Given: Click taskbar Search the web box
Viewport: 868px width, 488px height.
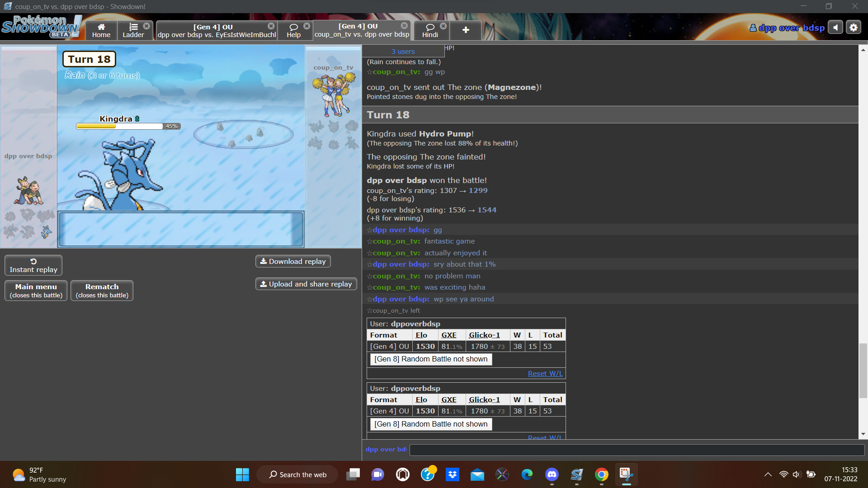Looking at the screenshot, I should [x=297, y=474].
